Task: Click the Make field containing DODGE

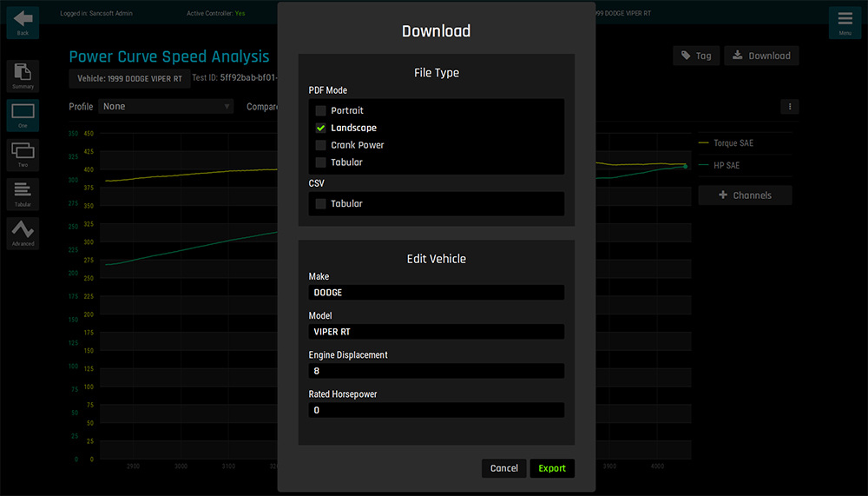Action: (x=437, y=293)
